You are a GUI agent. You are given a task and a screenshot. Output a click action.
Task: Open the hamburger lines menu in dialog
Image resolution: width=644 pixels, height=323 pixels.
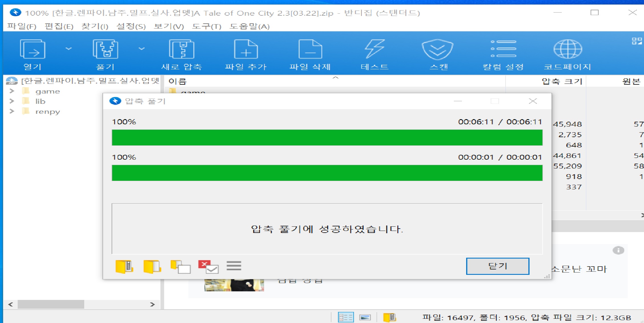click(x=234, y=266)
